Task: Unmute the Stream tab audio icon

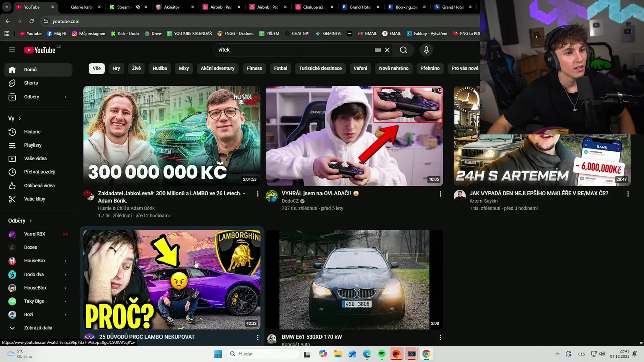Action: click(137, 7)
